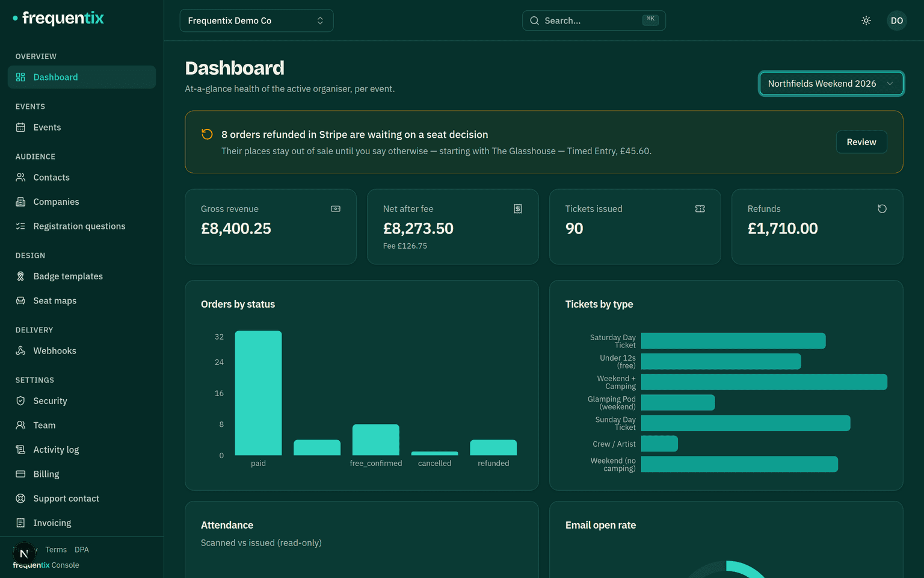Click the round N badge at bottom left
This screenshot has height=578, width=924.
pos(24,554)
